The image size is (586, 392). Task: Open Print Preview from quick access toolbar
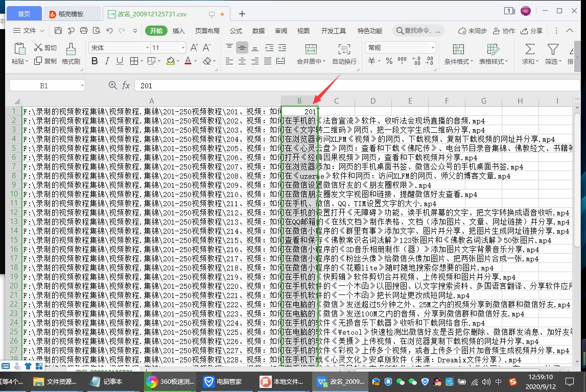click(97, 31)
